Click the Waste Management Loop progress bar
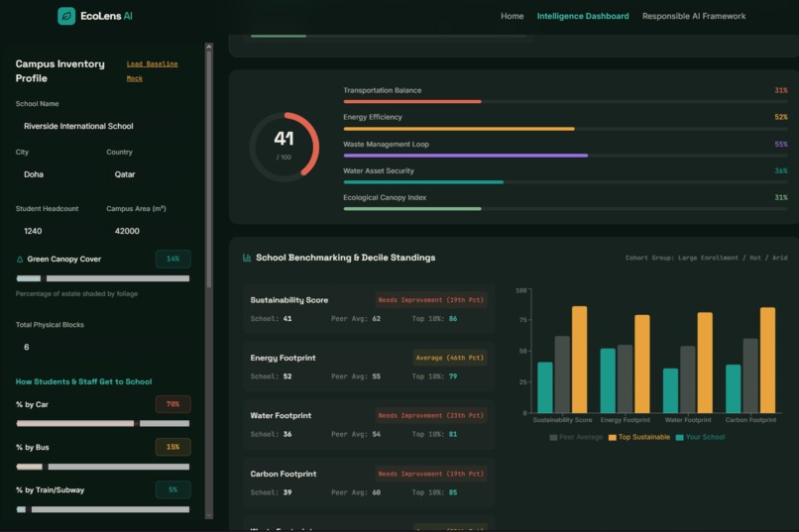 point(565,156)
